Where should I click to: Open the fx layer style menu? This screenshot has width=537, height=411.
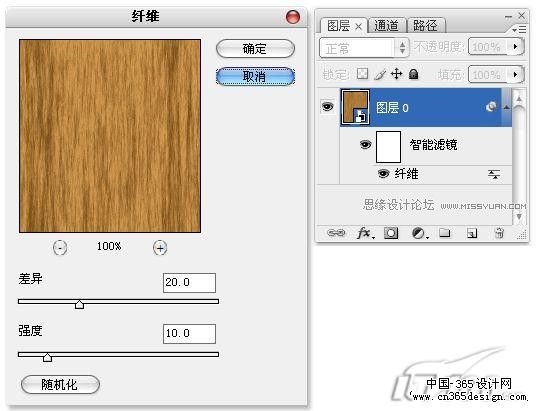click(x=365, y=233)
